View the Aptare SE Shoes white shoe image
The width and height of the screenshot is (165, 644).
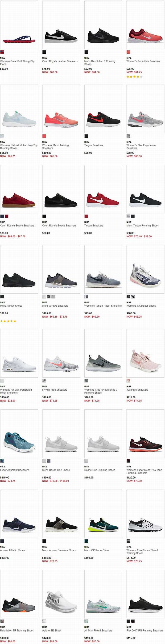(61, 594)
